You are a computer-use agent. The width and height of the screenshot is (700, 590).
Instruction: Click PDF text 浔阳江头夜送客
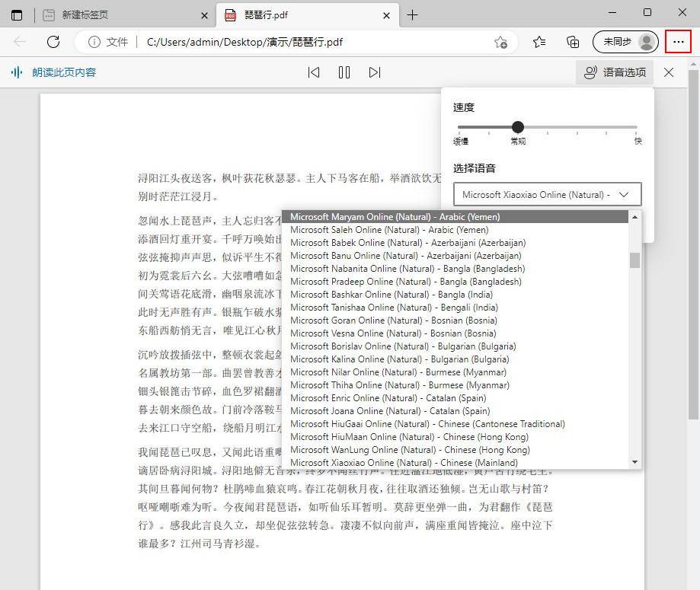[175, 178]
